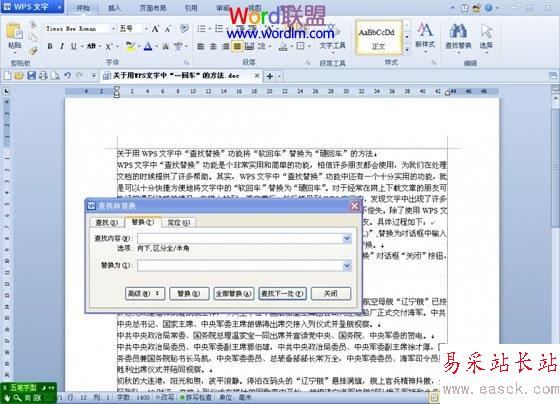The height and width of the screenshot is (404, 560).
Task: Select the Format Painter brush icon
Action: click(x=33, y=51)
